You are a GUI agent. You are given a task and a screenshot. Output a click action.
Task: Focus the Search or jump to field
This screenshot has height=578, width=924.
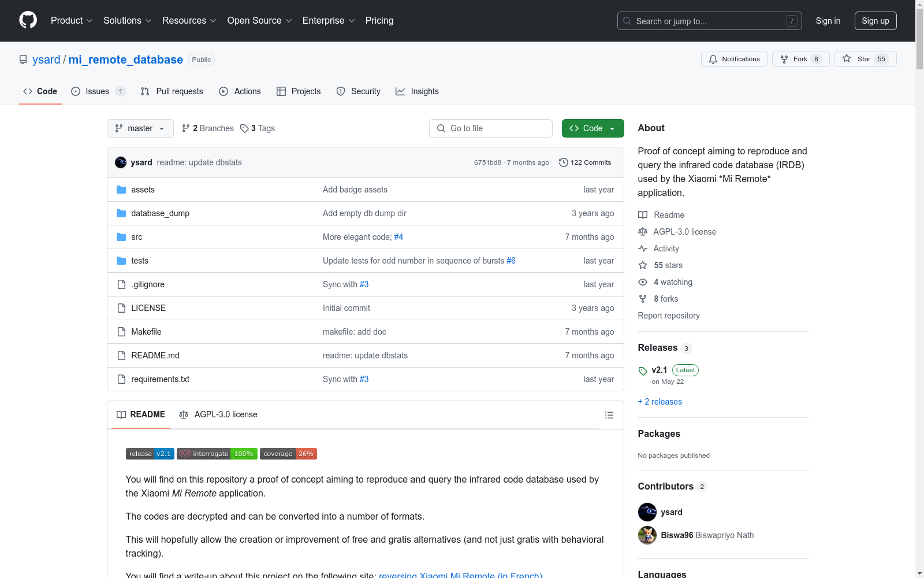click(710, 21)
